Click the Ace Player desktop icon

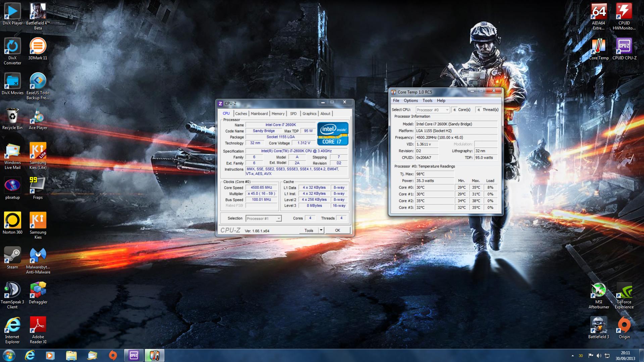point(38,119)
